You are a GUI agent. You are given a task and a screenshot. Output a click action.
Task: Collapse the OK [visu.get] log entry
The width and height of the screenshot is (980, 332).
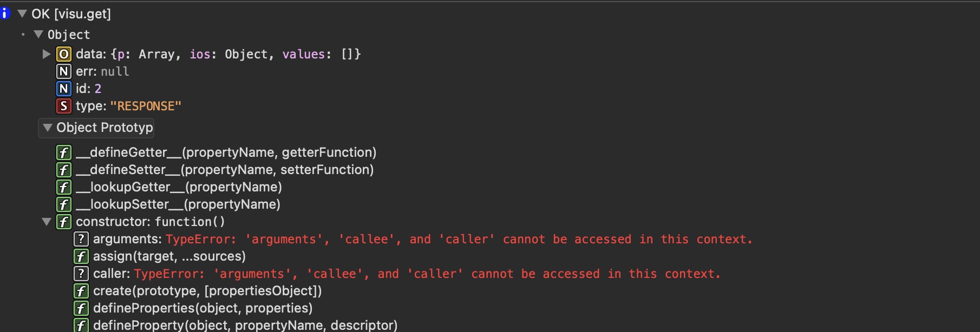22,14
